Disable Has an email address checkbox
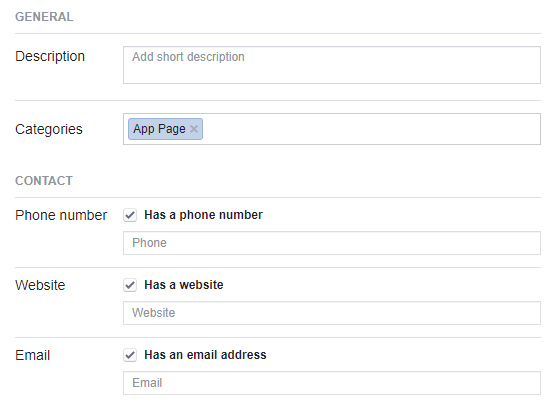558x408 pixels. tap(130, 355)
